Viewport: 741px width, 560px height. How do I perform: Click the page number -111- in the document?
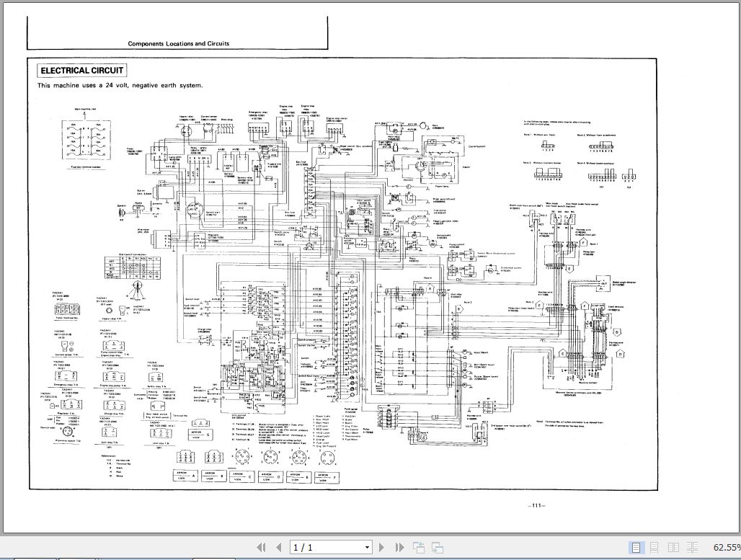click(536, 505)
